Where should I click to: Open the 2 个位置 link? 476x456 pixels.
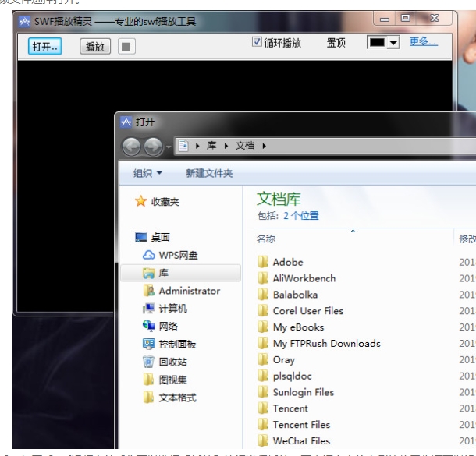point(301,216)
